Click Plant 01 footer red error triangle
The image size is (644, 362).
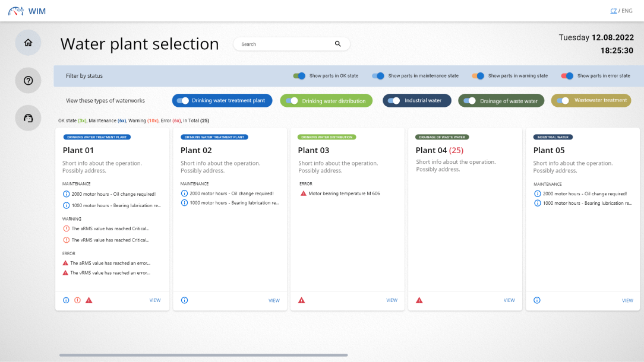click(x=89, y=300)
